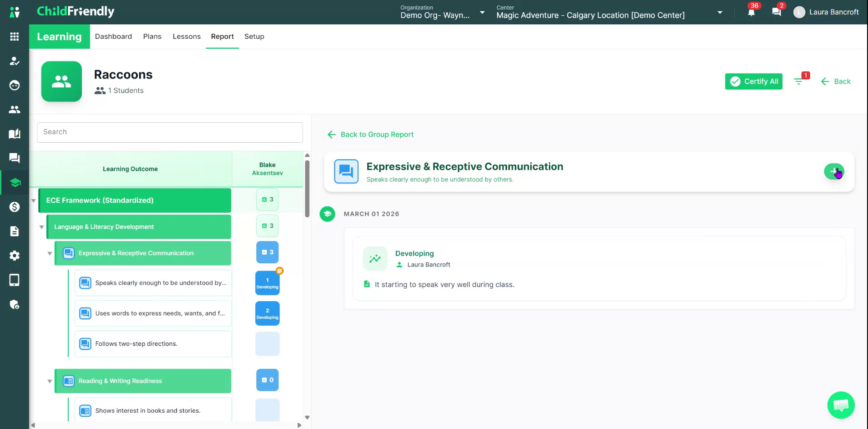The height and width of the screenshot is (429, 868).
Task: Click the Developing trend chart icon
Action: click(375, 259)
